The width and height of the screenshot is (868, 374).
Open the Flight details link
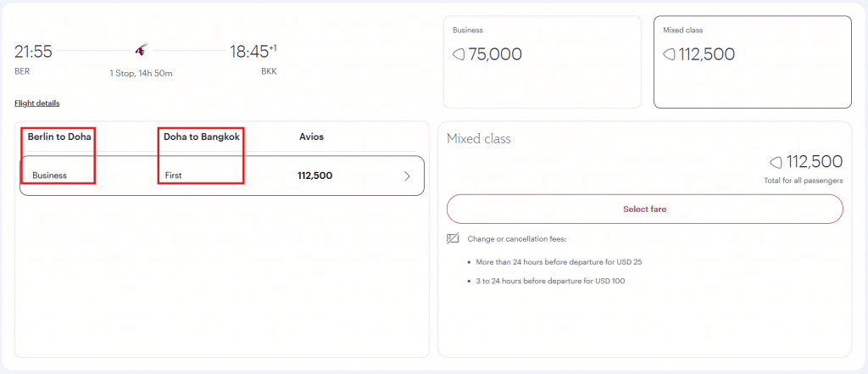tap(36, 103)
